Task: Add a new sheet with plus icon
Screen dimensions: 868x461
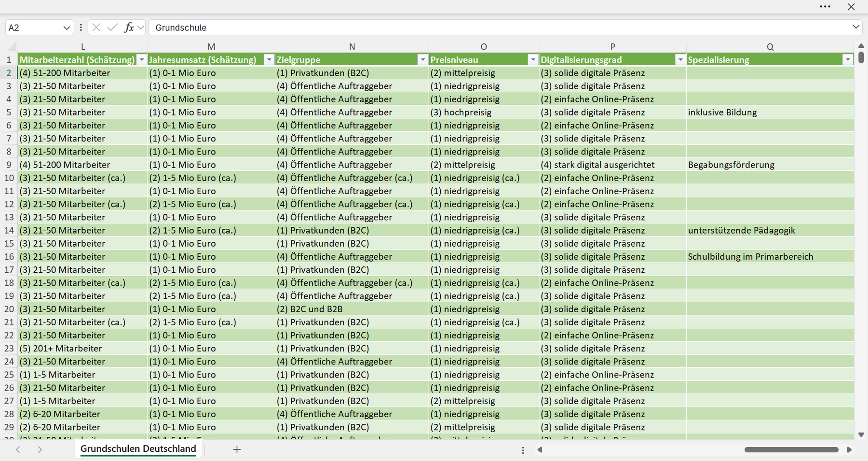Action: coord(237,449)
